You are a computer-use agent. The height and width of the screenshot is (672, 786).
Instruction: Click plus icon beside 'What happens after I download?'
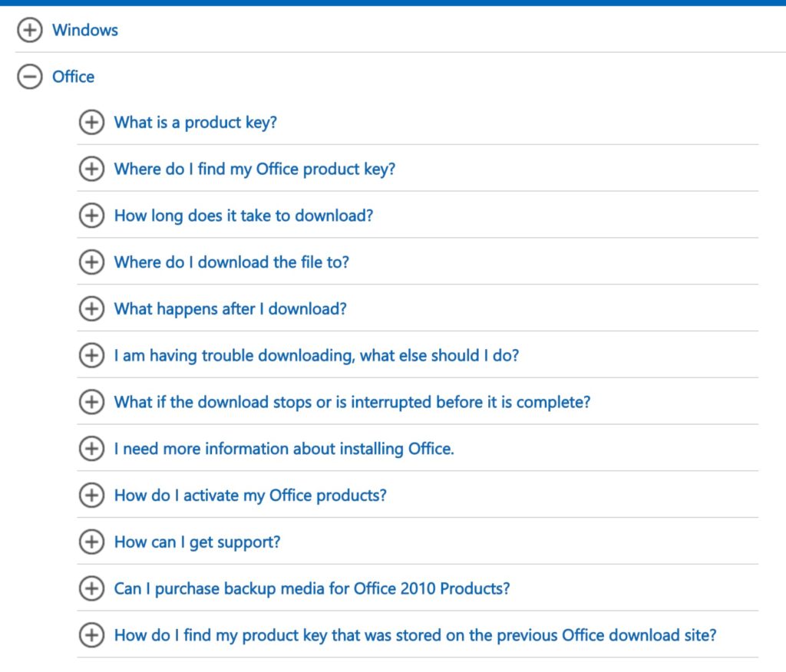point(91,308)
